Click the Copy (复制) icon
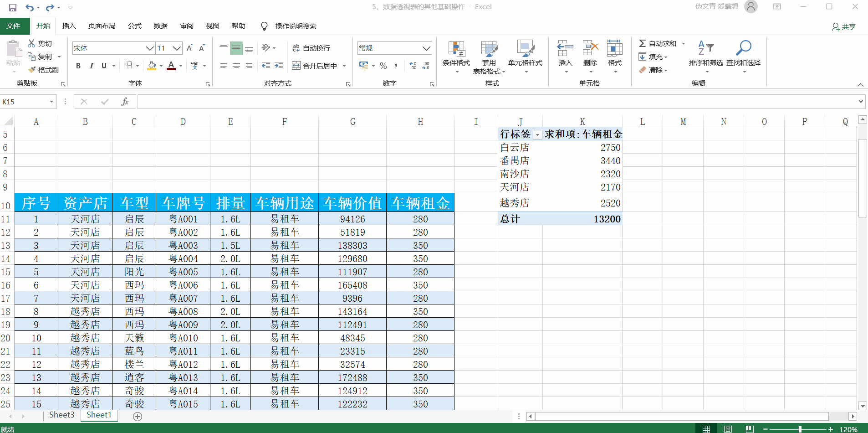Screen dimensions: 868x433 point(31,57)
